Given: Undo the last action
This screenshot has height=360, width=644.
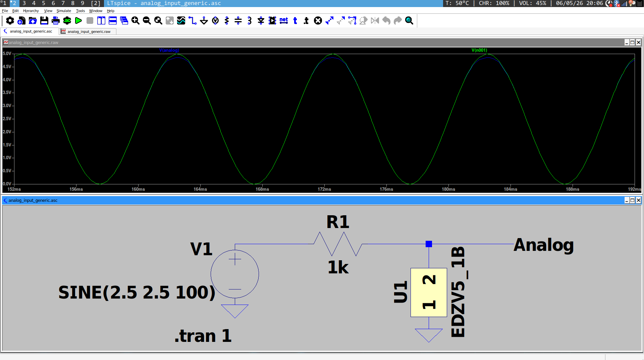Looking at the screenshot, I should click(x=386, y=20).
